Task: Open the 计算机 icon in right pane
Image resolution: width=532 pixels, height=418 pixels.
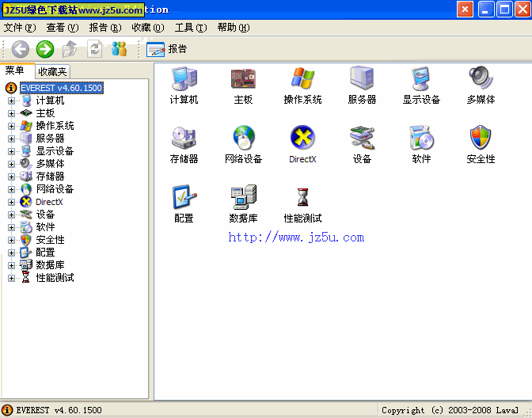Action: (x=184, y=85)
